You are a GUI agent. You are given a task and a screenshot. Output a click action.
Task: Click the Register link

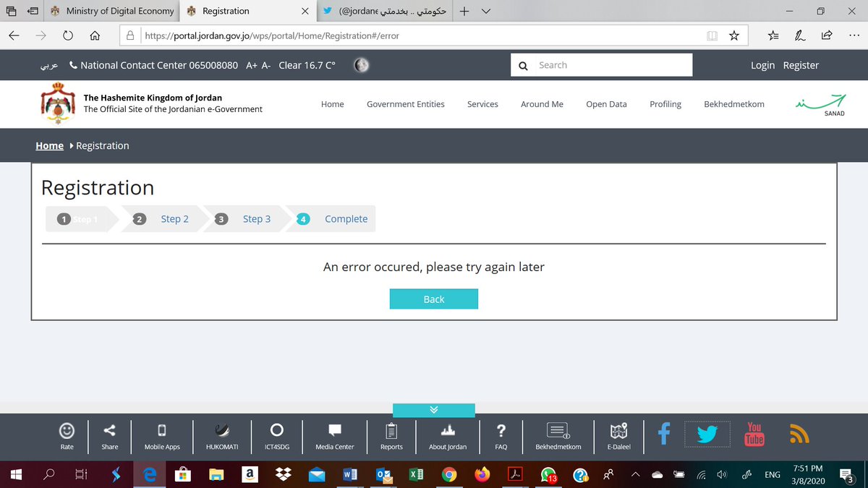click(801, 65)
